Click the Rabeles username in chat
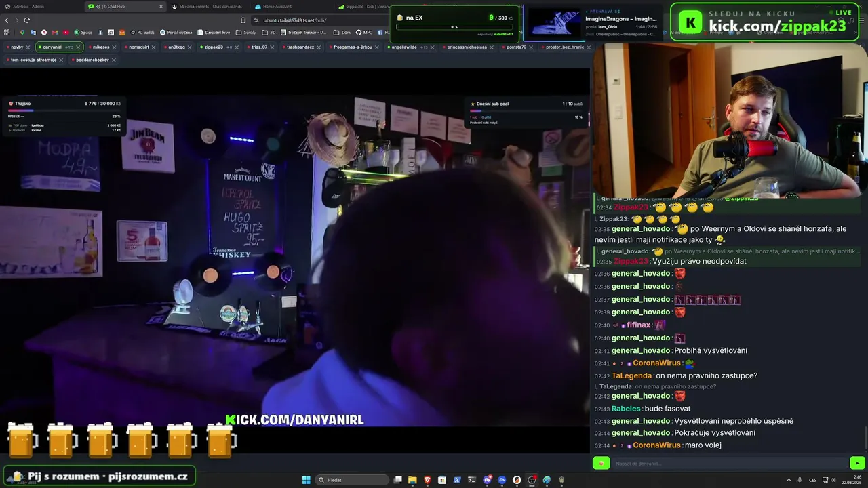This screenshot has width=868, height=488. click(x=626, y=409)
